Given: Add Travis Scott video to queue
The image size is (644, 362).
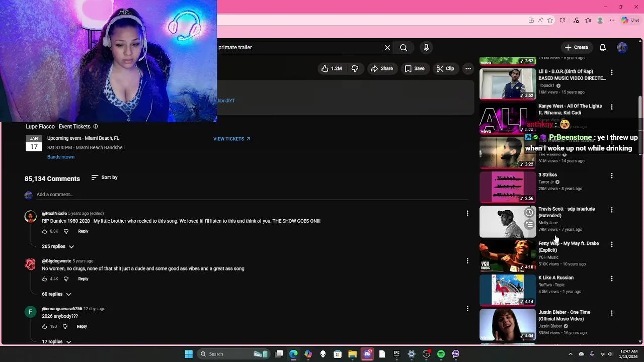Looking at the screenshot, I should tap(529, 225).
